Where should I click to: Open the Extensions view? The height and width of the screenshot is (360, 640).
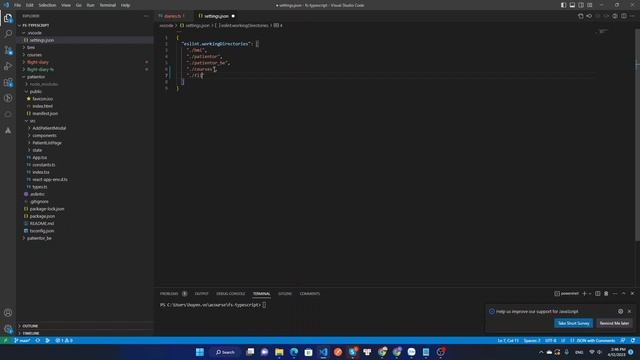8,82
